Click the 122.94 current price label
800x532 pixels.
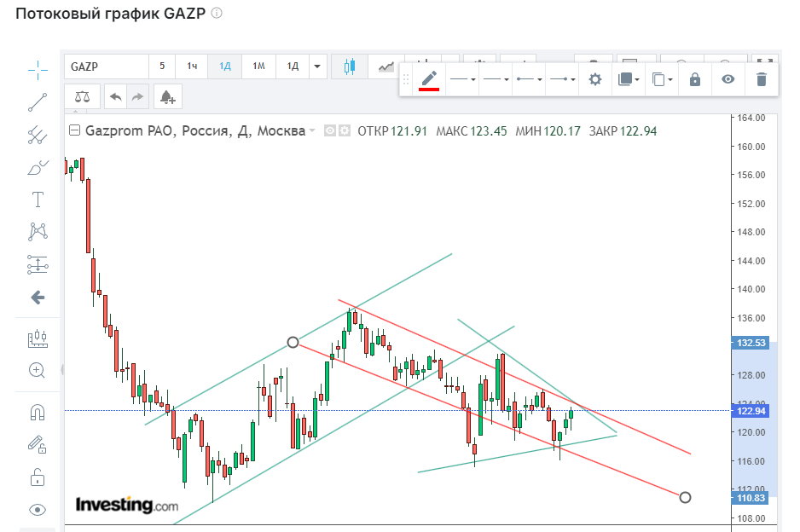pyautogui.click(x=751, y=411)
